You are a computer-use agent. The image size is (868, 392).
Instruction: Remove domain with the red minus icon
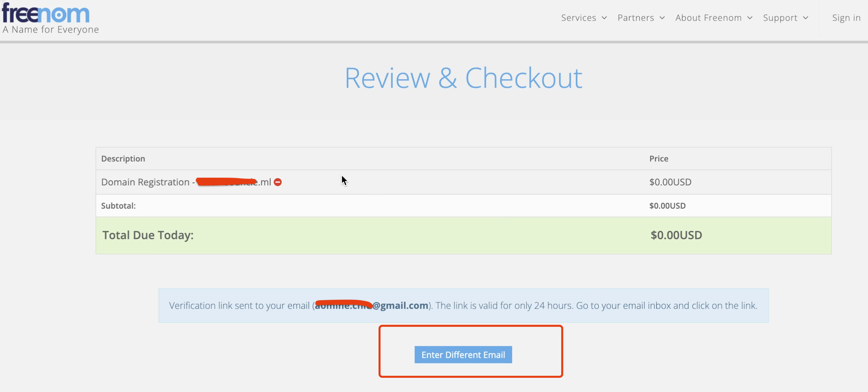pyautogui.click(x=278, y=182)
